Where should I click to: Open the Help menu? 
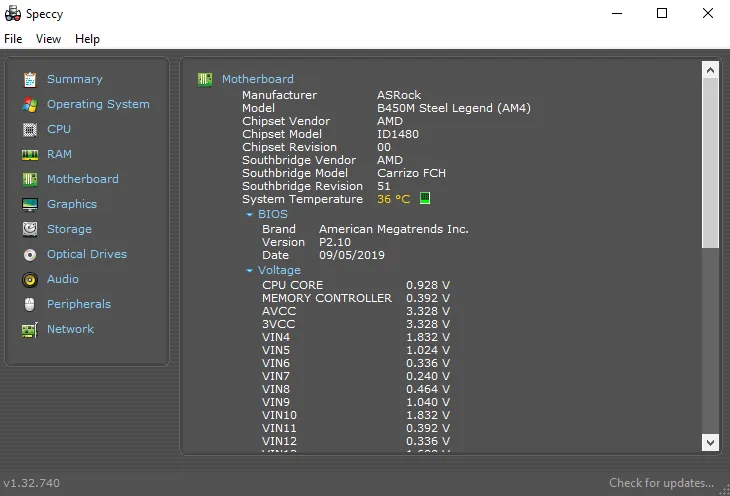point(87,39)
